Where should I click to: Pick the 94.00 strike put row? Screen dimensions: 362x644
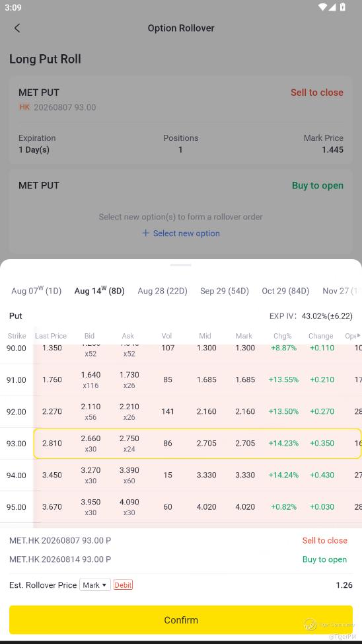[x=181, y=475]
